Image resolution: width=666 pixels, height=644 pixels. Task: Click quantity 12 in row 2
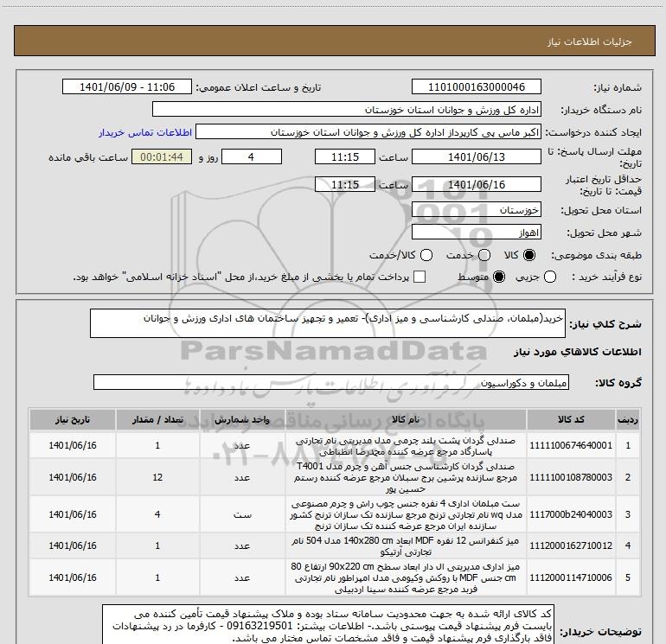(x=157, y=477)
